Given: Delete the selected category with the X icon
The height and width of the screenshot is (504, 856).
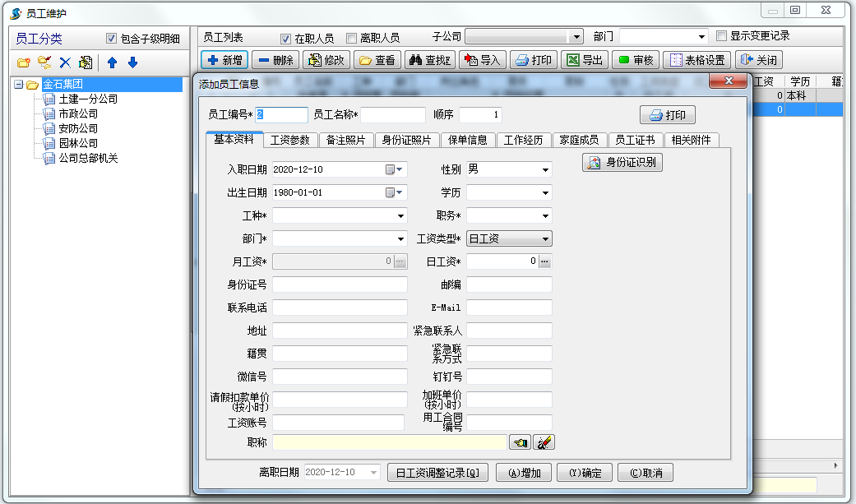Looking at the screenshot, I should pyautogui.click(x=65, y=62).
